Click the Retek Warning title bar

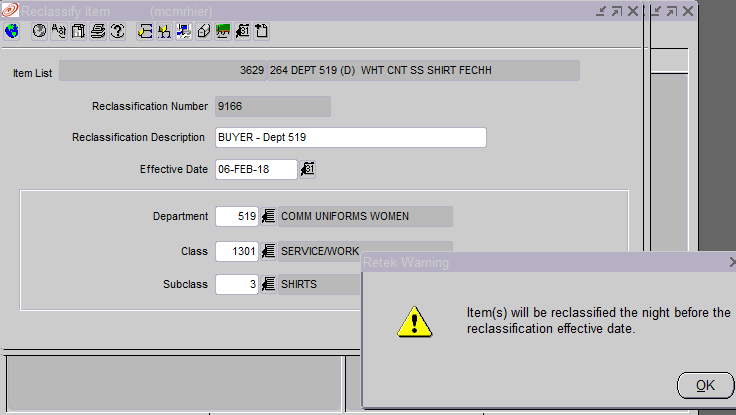click(548, 262)
